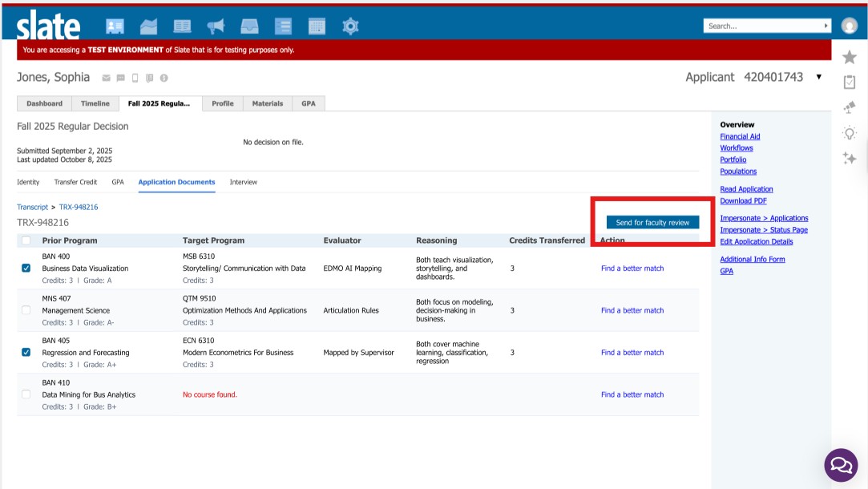The width and height of the screenshot is (868, 489).
Task: Switch to the Timeline tab
Action: (95, 103)
